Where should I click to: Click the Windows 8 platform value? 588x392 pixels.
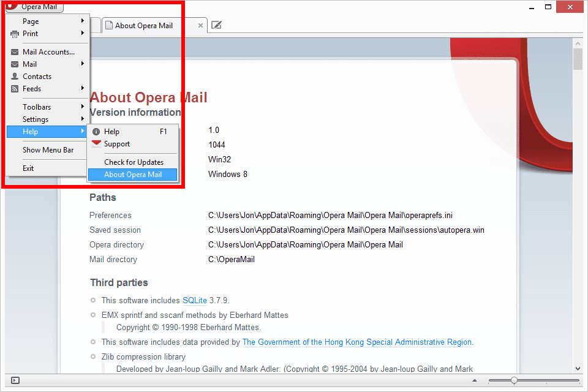[x=228, y=174]
